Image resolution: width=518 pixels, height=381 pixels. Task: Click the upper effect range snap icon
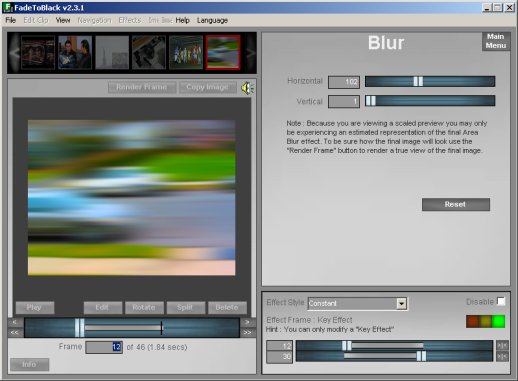pyautogui.click(x=502, y=346)
